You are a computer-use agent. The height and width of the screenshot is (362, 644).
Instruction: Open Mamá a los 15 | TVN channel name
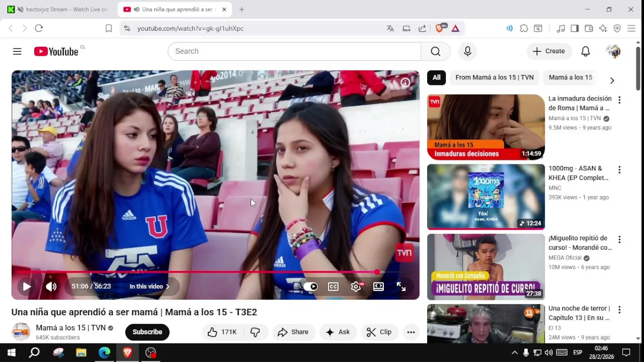(x=71, y=328)
